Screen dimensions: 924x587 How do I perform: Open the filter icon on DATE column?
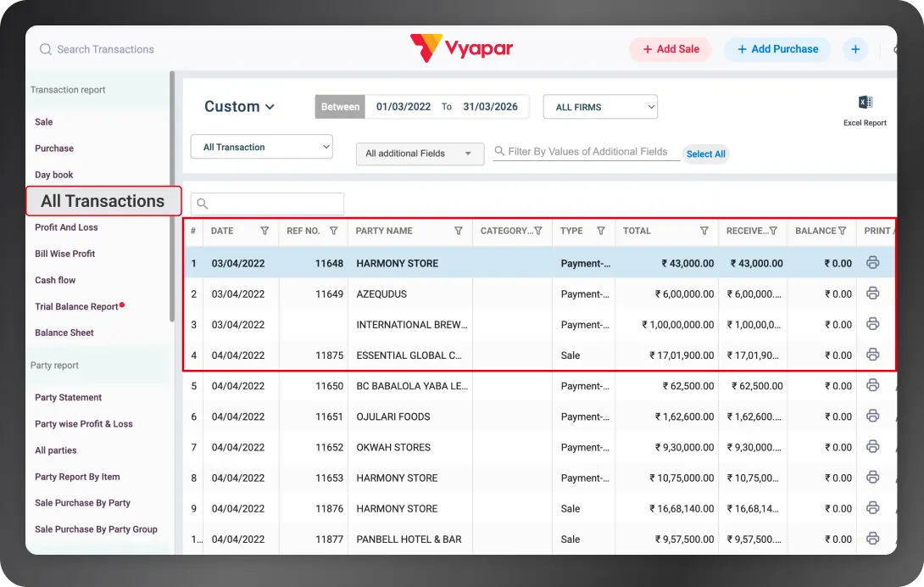tap(264, 231)
